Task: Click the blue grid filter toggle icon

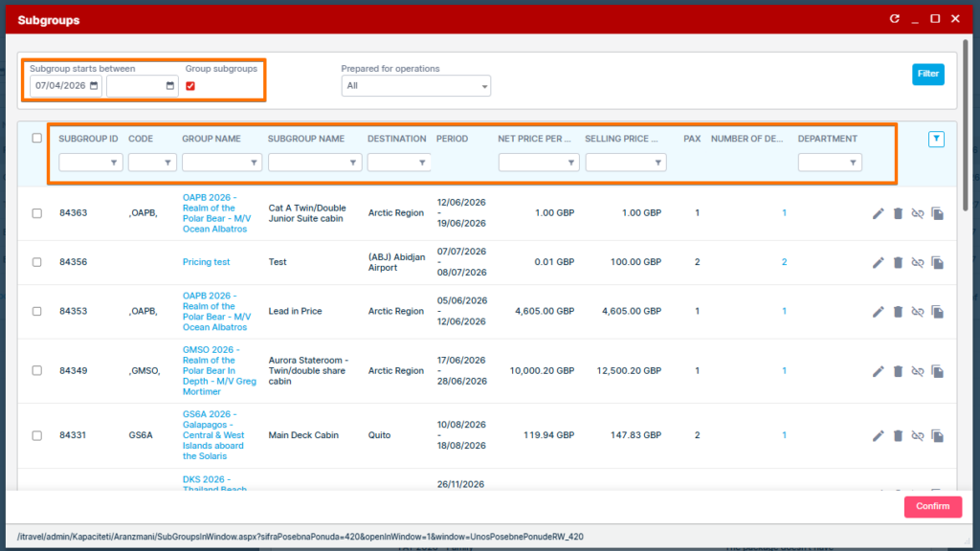Action: coord(936,140)
